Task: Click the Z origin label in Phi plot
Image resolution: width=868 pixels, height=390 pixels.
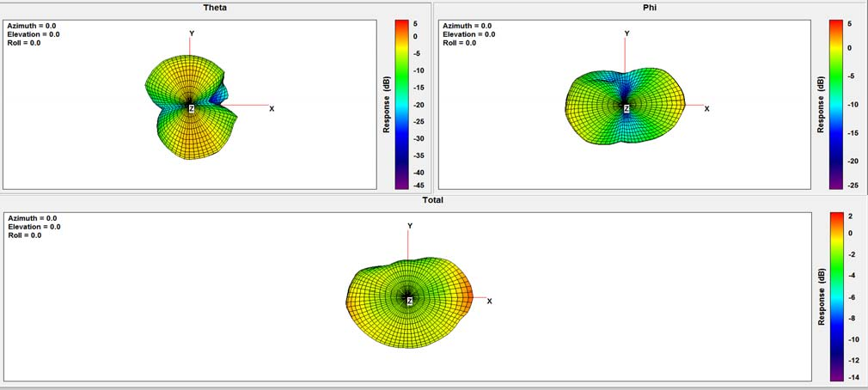Action: [627, 109]
